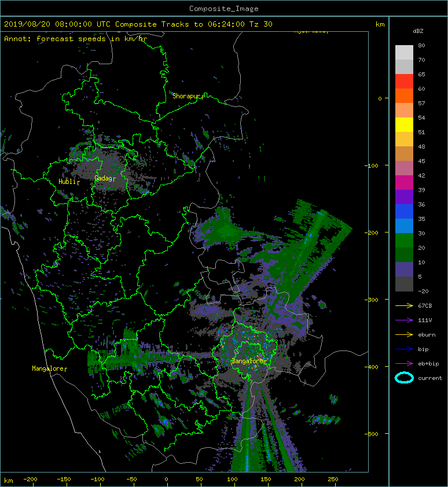The height and width of the screenshot is (487, 448).
Task: Click the orange 60 dBZ swatch
Action: pyautogui.click(x=404, y=96)
